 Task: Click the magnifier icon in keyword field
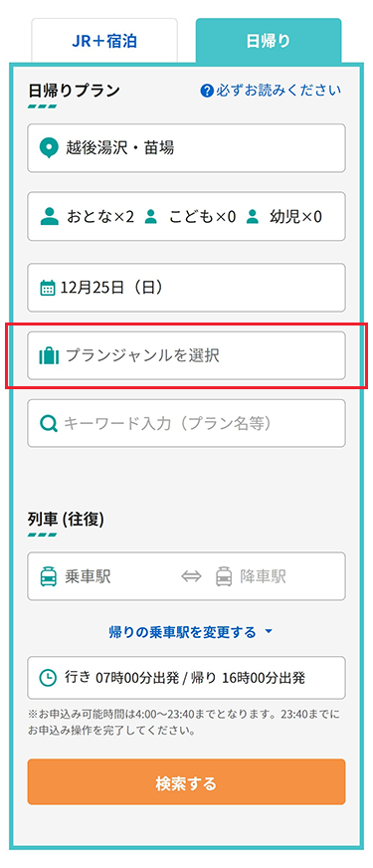[x=50, y=424]
